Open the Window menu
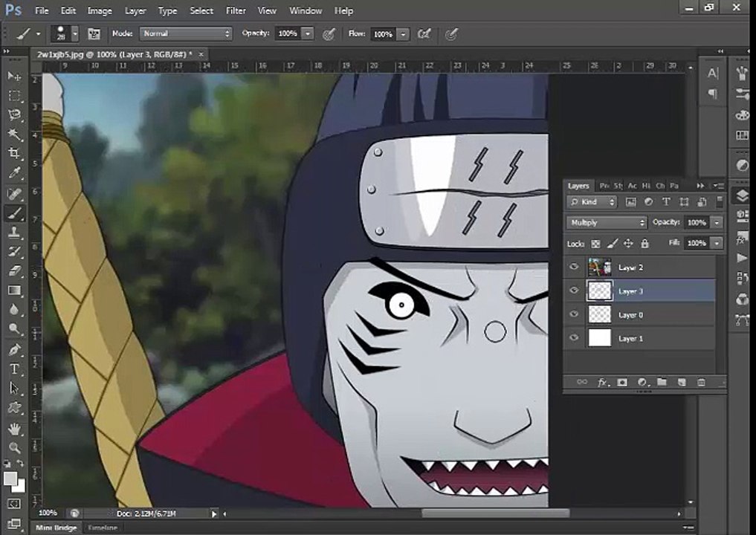The height and width of the screenshot is (535, 756). (x=306, y=10)
